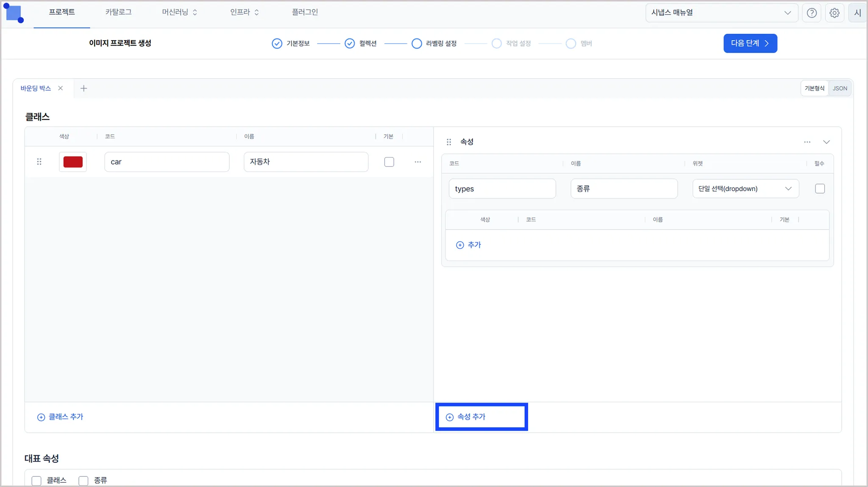Toggle the 필수 checkbox for types attribute
This screenshot has width=868, height=487.
click(820, 188)
